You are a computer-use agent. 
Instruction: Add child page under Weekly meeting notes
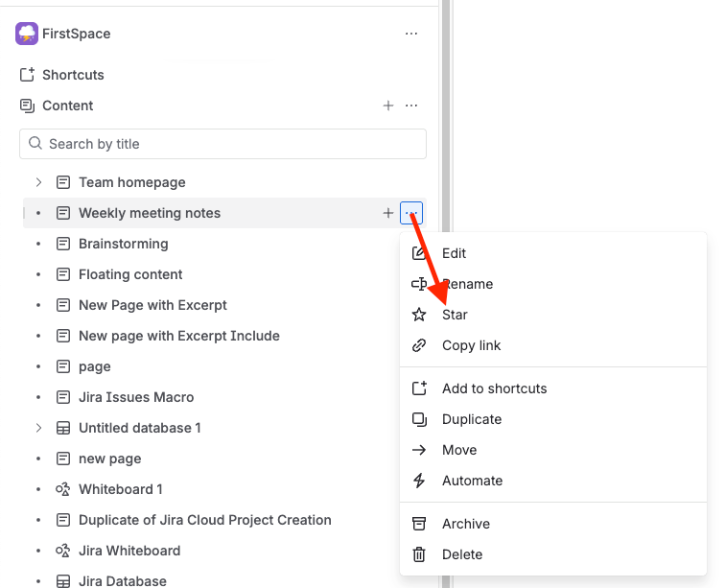(x=388, y=213)
